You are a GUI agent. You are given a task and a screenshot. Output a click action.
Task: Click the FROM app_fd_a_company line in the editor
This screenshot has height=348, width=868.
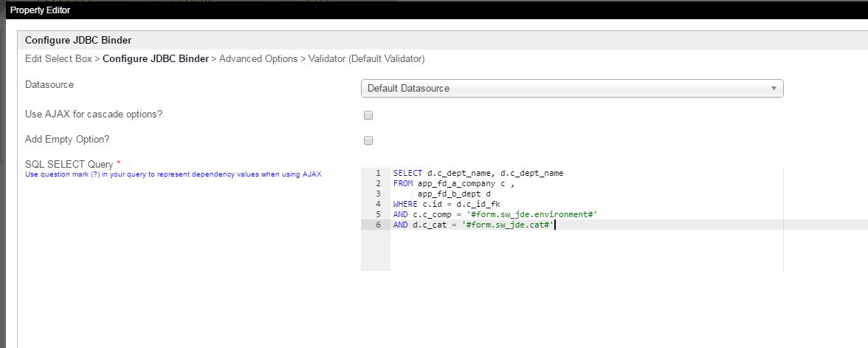pyautogui.click(x=453, y=183)
